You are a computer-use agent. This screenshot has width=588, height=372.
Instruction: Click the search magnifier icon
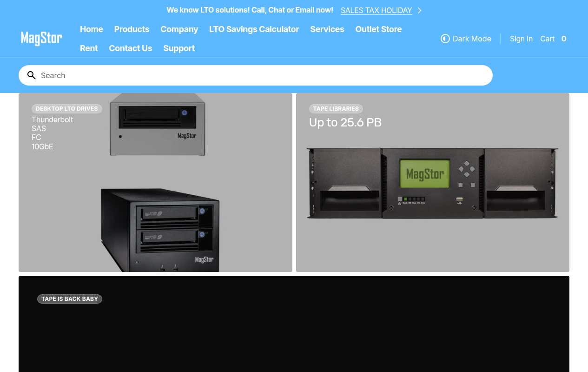(x=32, y=75)
